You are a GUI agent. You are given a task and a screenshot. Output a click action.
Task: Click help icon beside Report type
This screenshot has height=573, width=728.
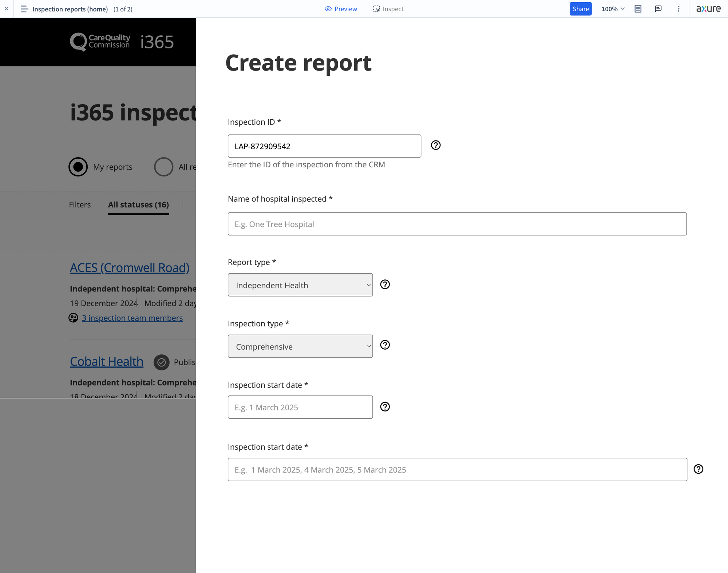pos(385,284)
